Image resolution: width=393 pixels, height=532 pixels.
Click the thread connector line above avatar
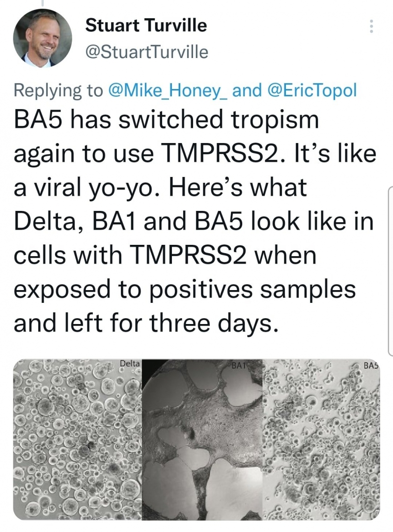tap(42, 3)
